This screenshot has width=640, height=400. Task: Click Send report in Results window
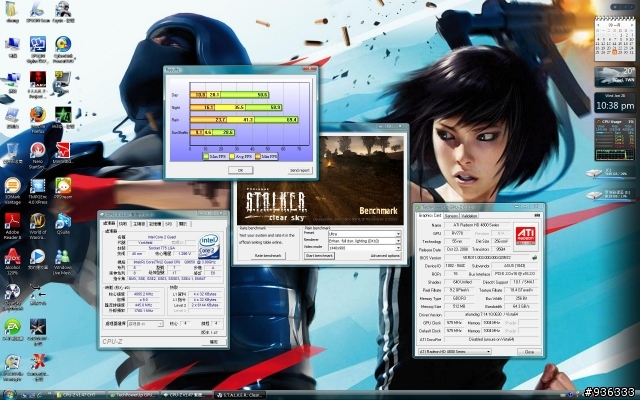click(300, 170)
